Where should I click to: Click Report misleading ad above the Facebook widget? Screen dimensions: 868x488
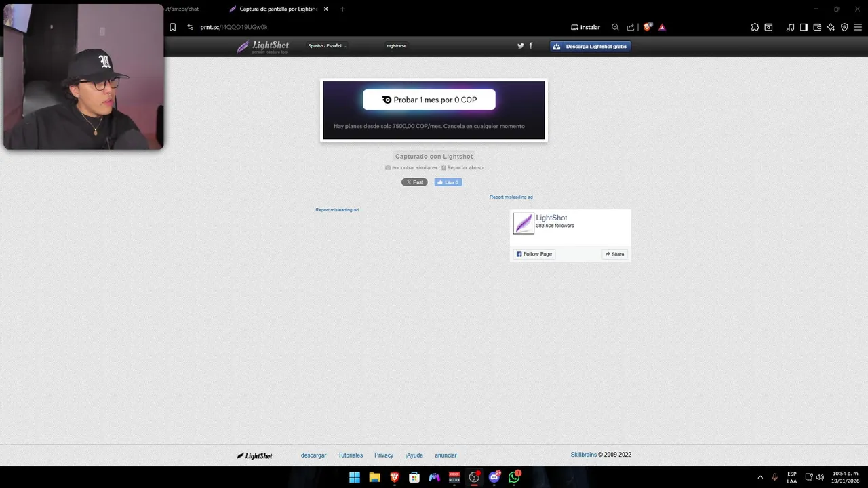click(x=511, y=197)
